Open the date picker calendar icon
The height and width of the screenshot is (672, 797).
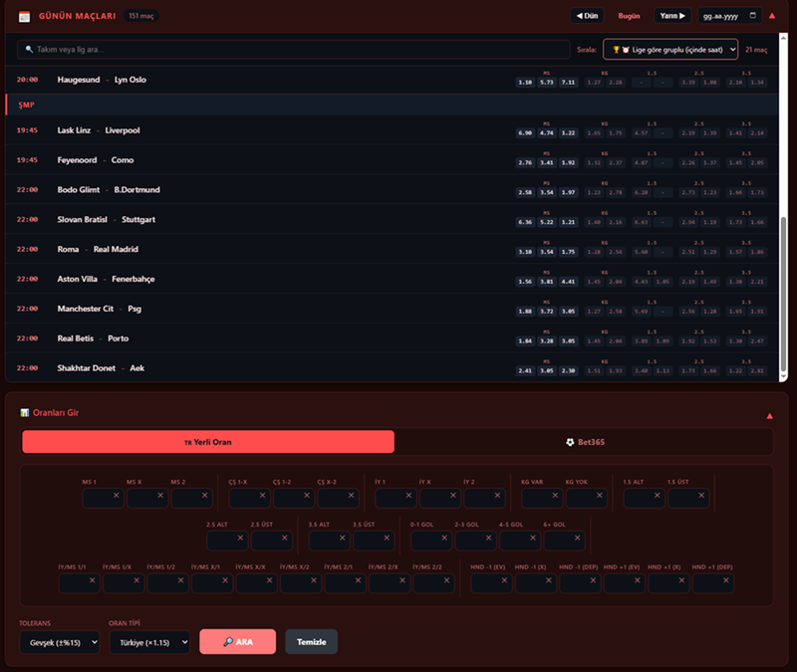753,15
